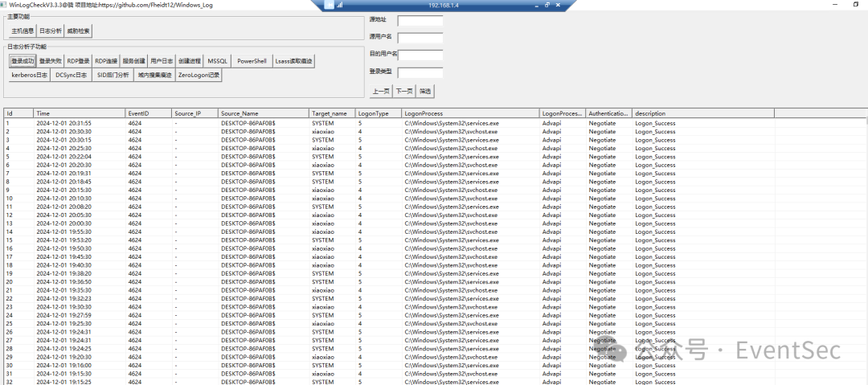Image resolution: width=868 pixels, height=385 pixels.
Task: Open the Lsass读取痕迹 analysis
Action: tap(293, 61)
